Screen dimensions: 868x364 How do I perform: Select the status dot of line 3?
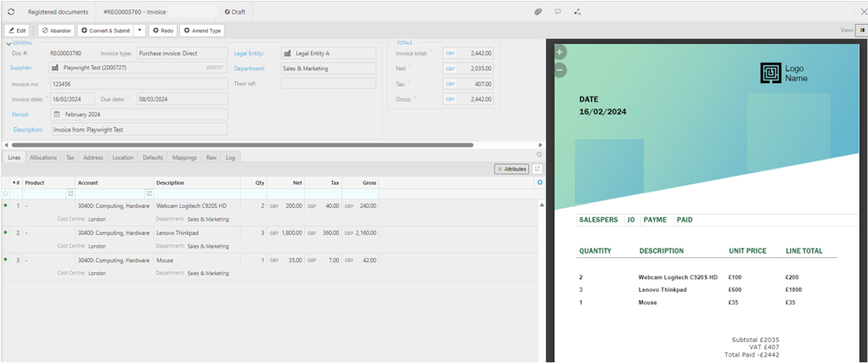pyautogui.click(x=6, y=260)
